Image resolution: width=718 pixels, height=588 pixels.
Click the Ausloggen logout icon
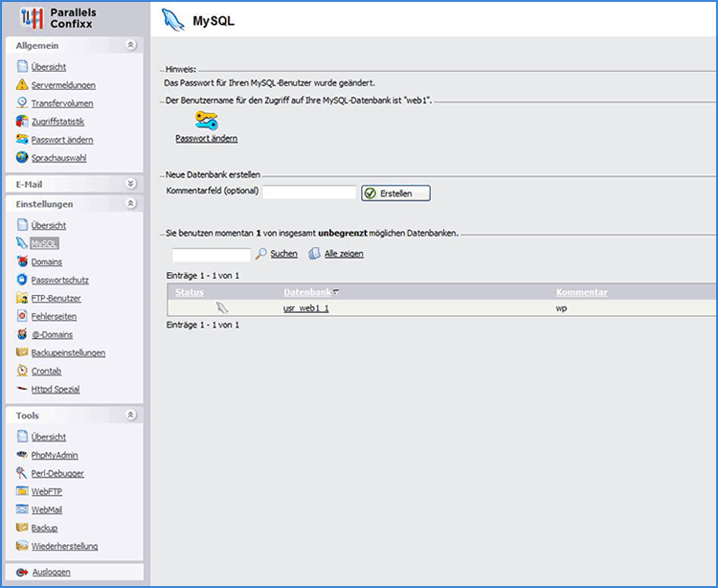point(22,572)
